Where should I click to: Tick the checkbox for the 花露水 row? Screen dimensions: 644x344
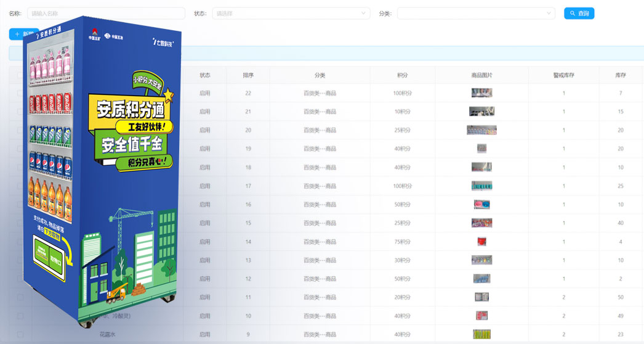click(x=20, y=334)
